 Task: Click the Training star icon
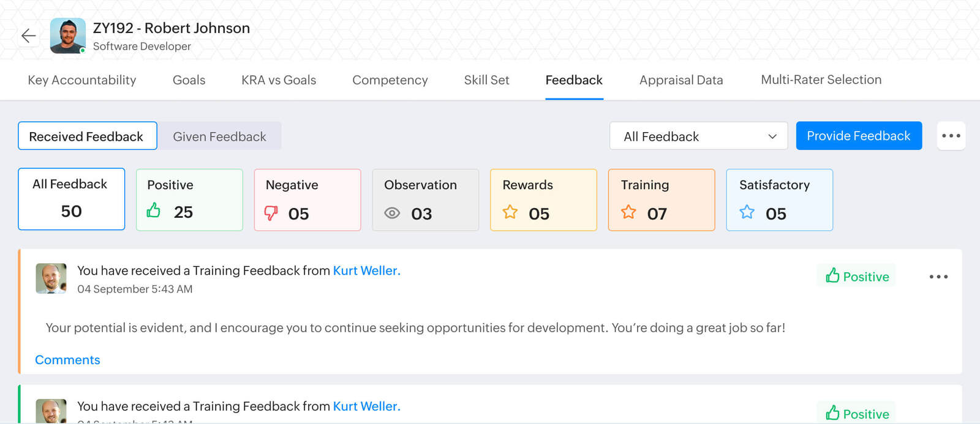(x=628, y=212)
